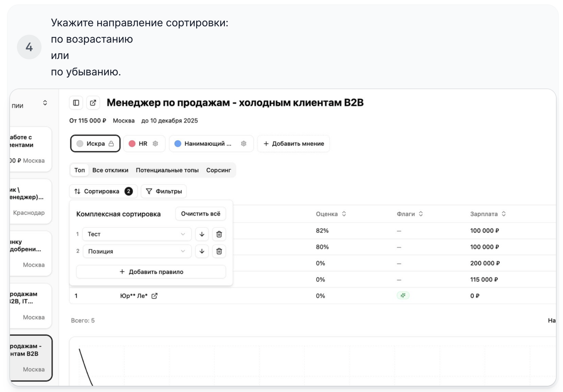Expand the vacancies list selector chevron
Screen dimensions: 563x392
tap(45, 103)
